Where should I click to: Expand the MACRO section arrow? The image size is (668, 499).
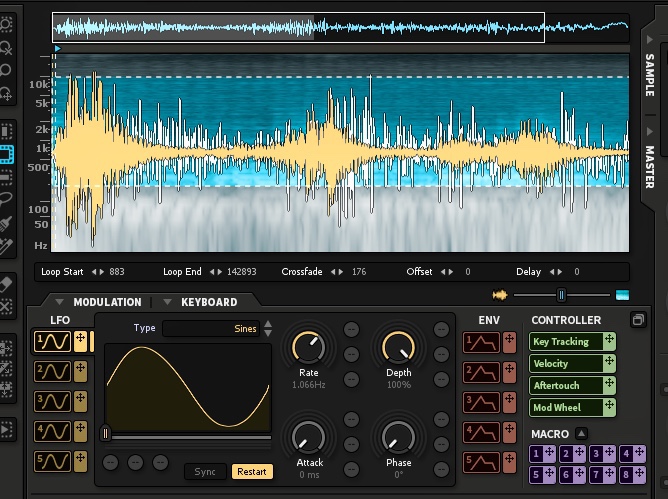tap(581, 434)
